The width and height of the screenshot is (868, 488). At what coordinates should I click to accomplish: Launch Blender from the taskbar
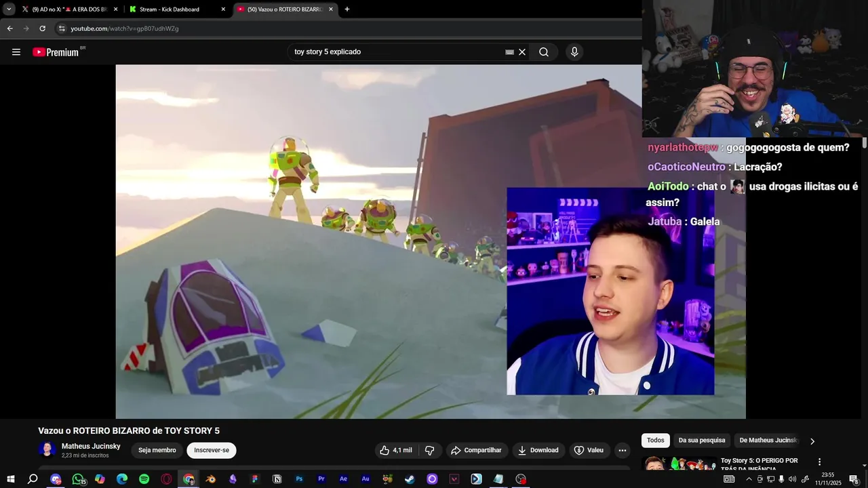pos(211,479)
